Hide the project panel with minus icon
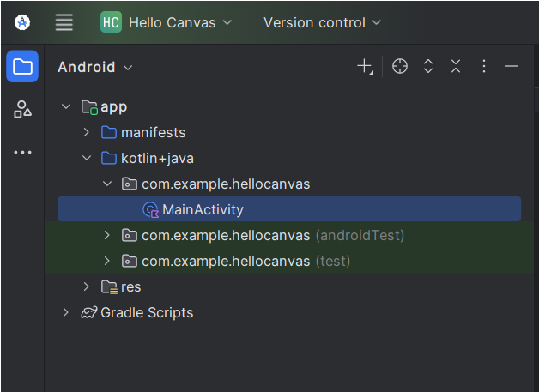Image resolution: width=539 pixels, height=392 pixels. pos(512,66)
